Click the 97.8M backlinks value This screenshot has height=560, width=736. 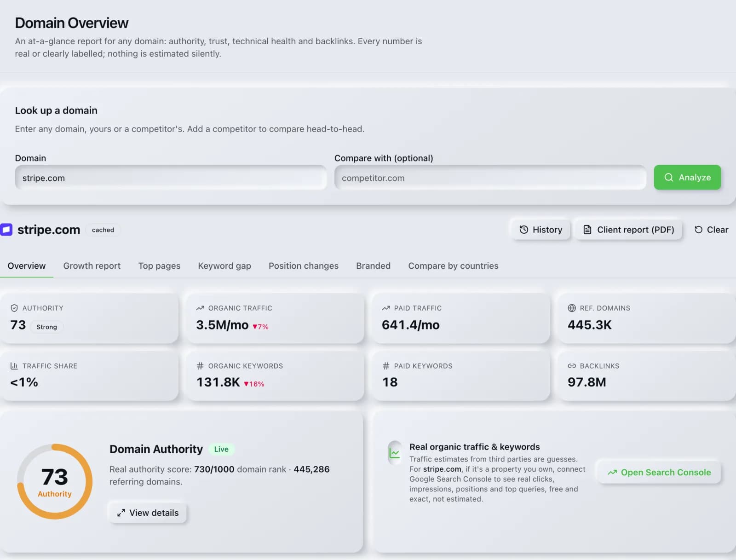click(587, 382)
